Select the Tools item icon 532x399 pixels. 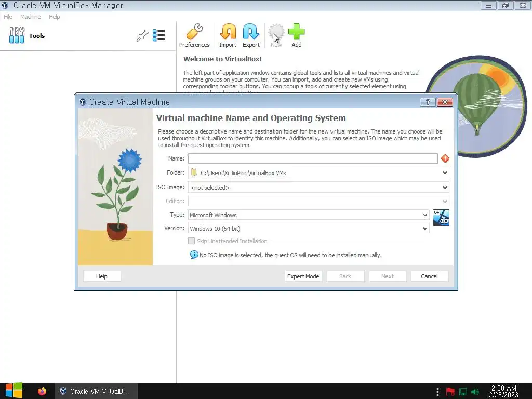click(17, 35)
